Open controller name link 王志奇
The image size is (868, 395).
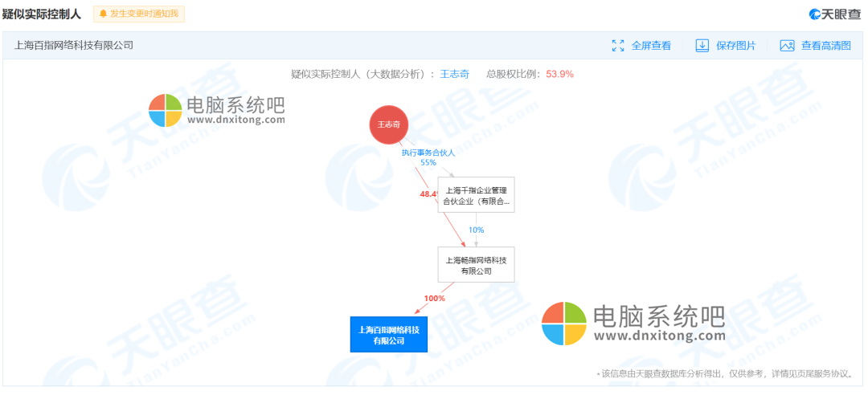pos(454,74)
